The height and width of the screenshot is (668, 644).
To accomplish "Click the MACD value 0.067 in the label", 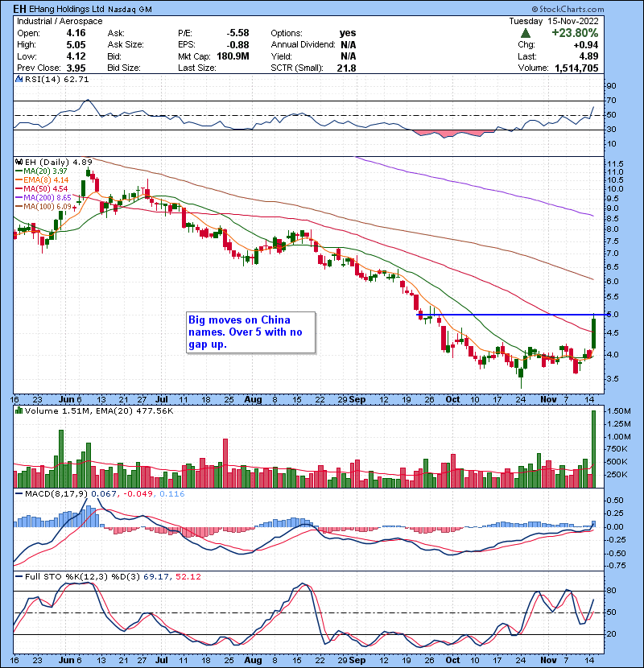I will (104, 494).
